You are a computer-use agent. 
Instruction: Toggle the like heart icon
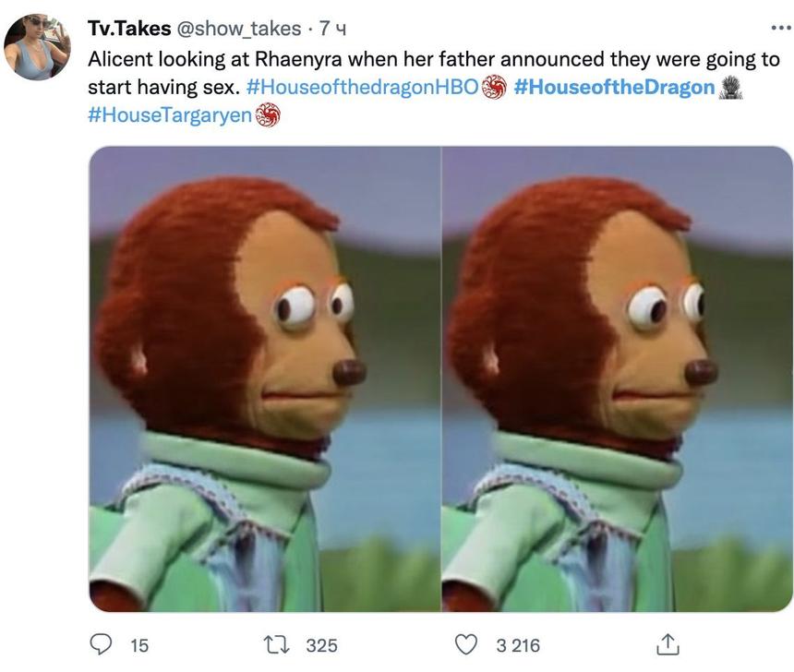point(469,644)
